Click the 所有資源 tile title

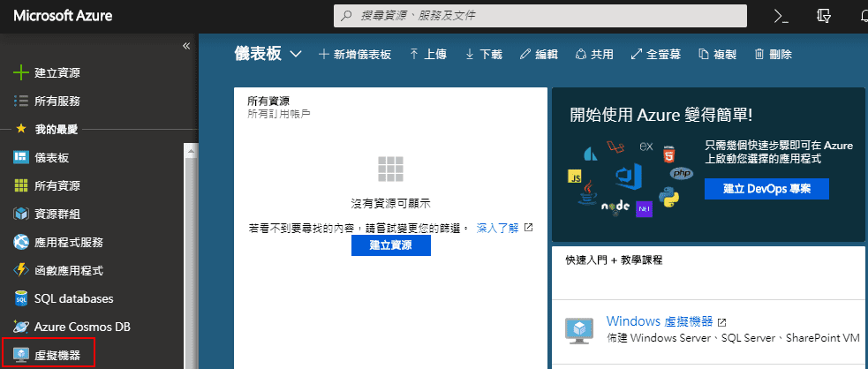click(x=268, y=102)
